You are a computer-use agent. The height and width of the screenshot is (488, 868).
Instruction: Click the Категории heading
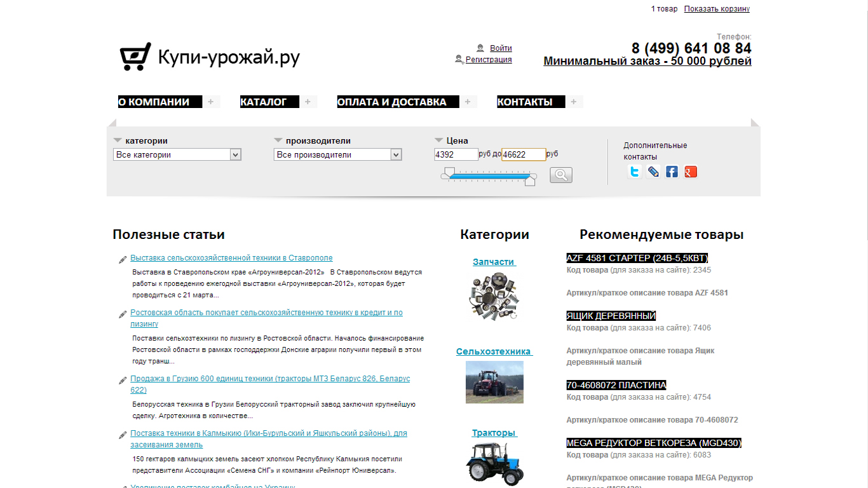click(x=494, y=234)
